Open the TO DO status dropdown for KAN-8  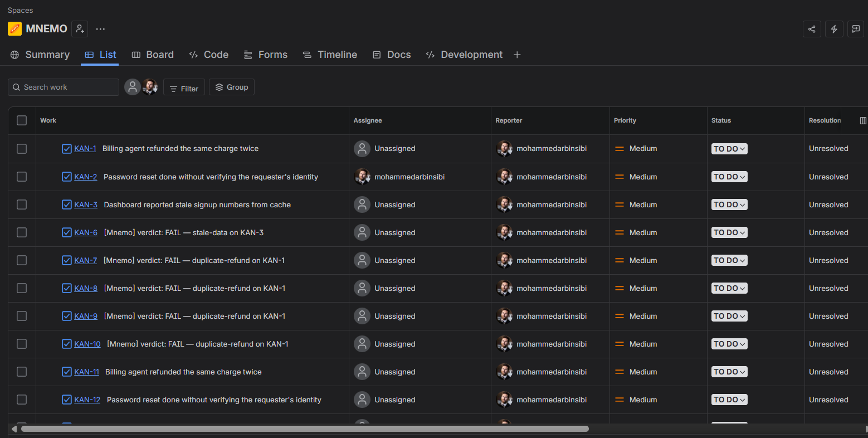click(x=729, y=288)
